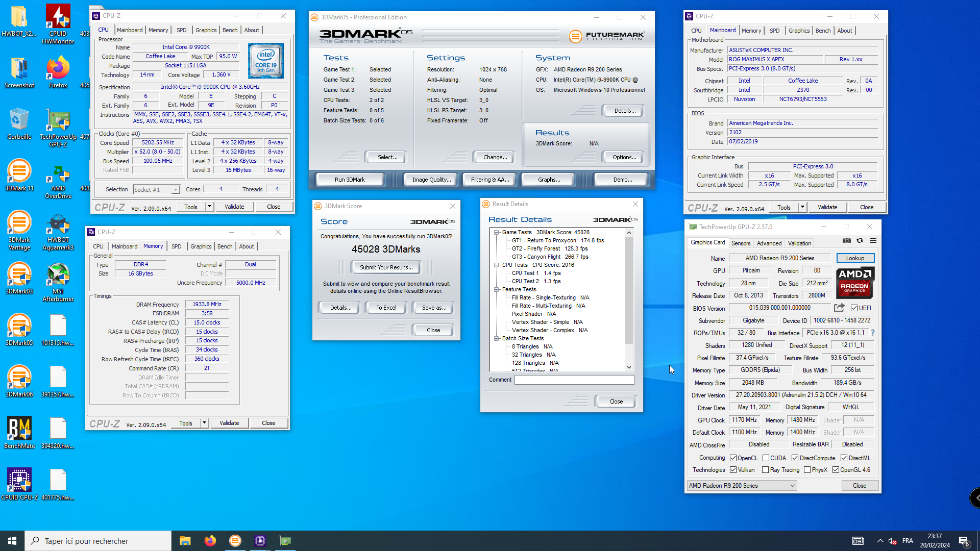
Task: Collapse the Batch Size Tests tree node
Action: [496, 338]
